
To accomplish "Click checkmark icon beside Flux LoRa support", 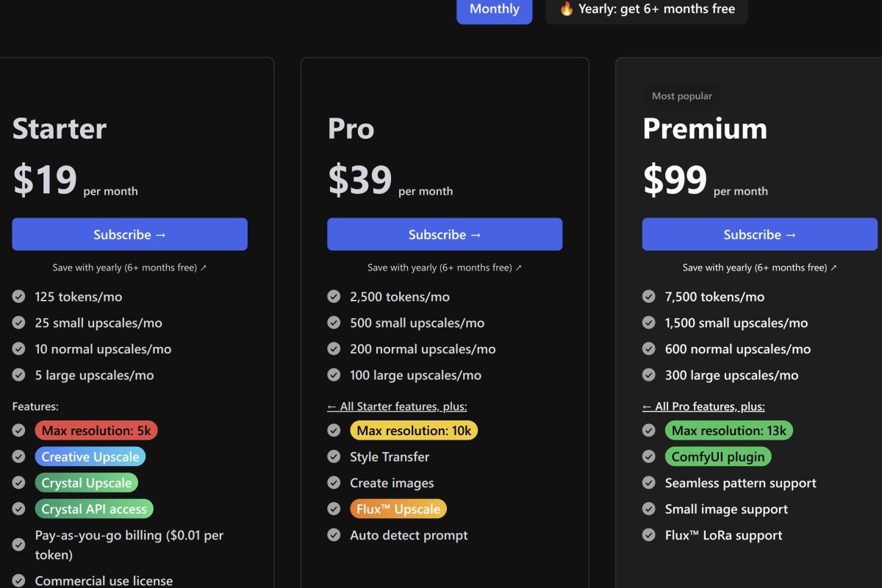I will click(649, 535).
